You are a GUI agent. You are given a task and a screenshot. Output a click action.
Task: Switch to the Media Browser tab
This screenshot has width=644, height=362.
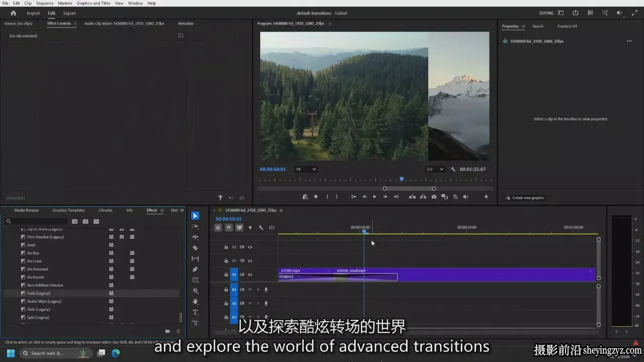(x=27, y=210)
